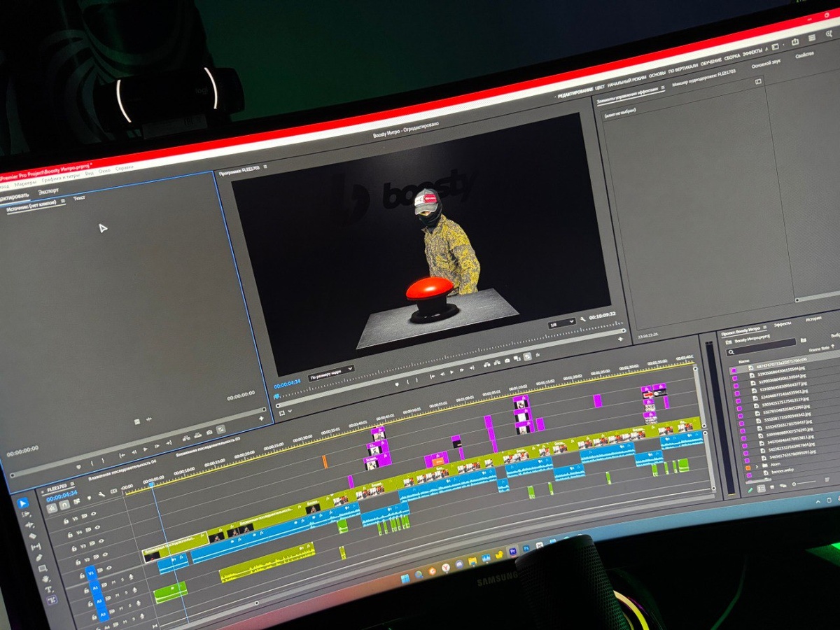This screenshot has height=630, width=840.
Task: Select the Selection arrow tool
Action: (22, 503)
